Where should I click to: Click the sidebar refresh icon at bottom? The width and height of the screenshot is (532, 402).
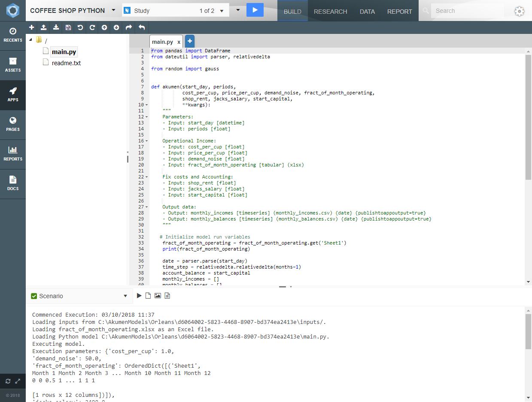(8, 381)
